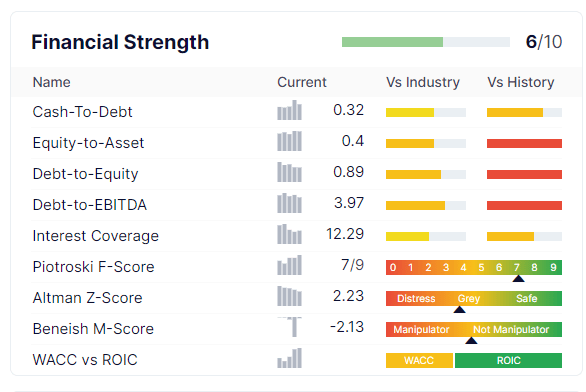The height and width of the screenshot is (392, 586).
Task: Click the green ROIC bar segment
Action: (508, 361)
